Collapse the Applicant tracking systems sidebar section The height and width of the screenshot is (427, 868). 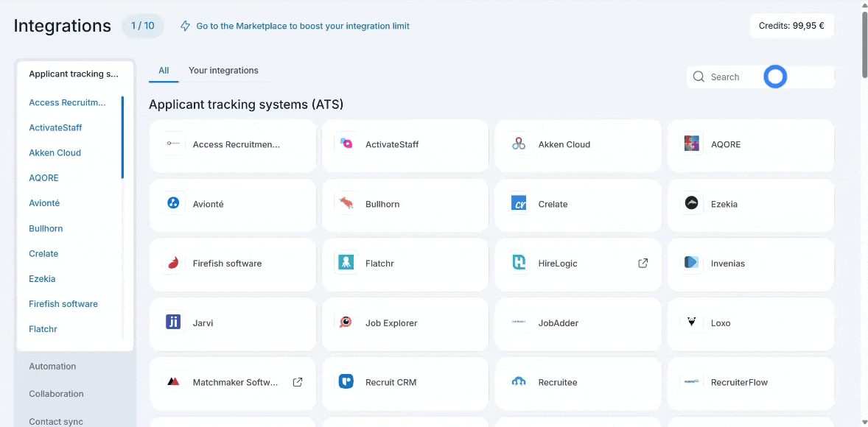[75, 74]
